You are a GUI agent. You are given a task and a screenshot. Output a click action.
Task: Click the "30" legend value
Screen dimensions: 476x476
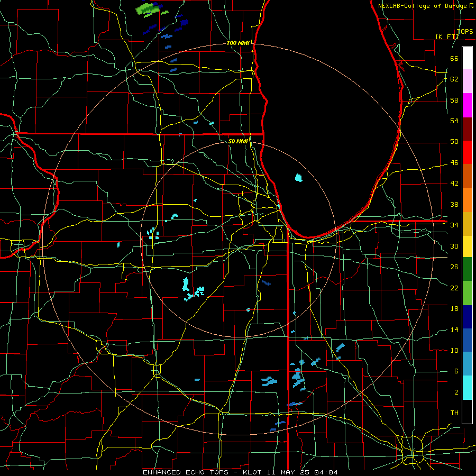454,246
